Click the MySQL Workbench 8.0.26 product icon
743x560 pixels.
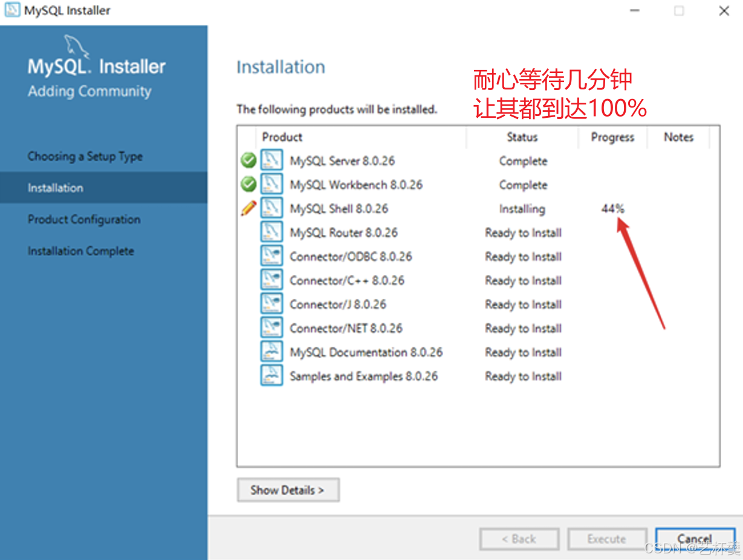coord(271,184)
